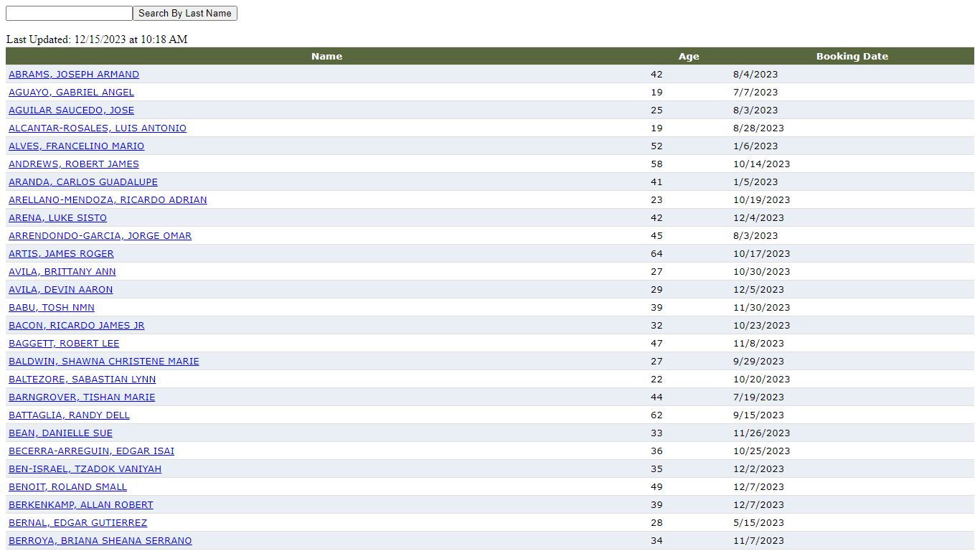View ARTIS, JAMES ROGER entry
This screenshot has height=551, width=980.
pyautogui.click(x=61, y=254)
